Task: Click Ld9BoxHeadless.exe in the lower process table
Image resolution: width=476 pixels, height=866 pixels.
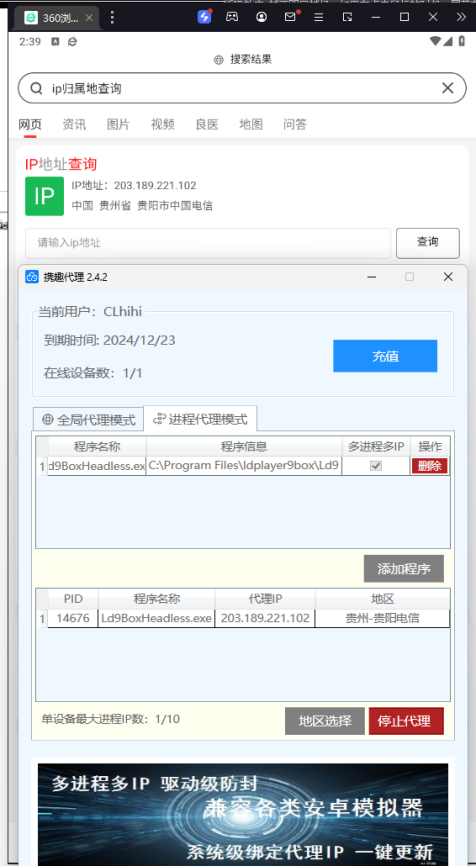Action: pos(157,618)
